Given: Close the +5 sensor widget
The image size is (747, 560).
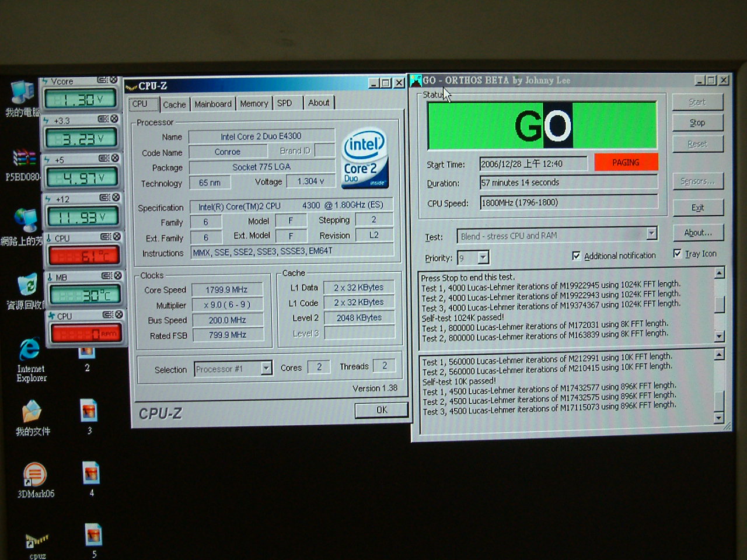Looking at the screenshot, I should 115,158.
